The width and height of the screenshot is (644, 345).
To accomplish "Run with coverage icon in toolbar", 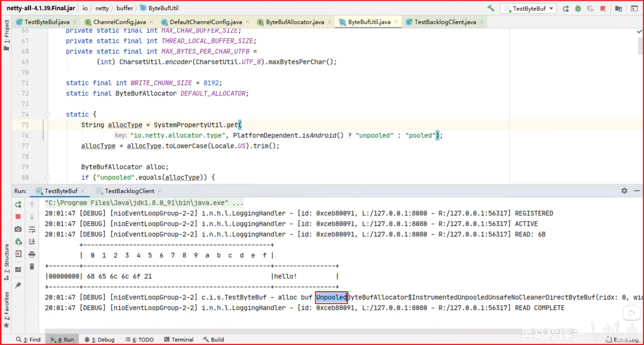I will [x=590, y=9].
